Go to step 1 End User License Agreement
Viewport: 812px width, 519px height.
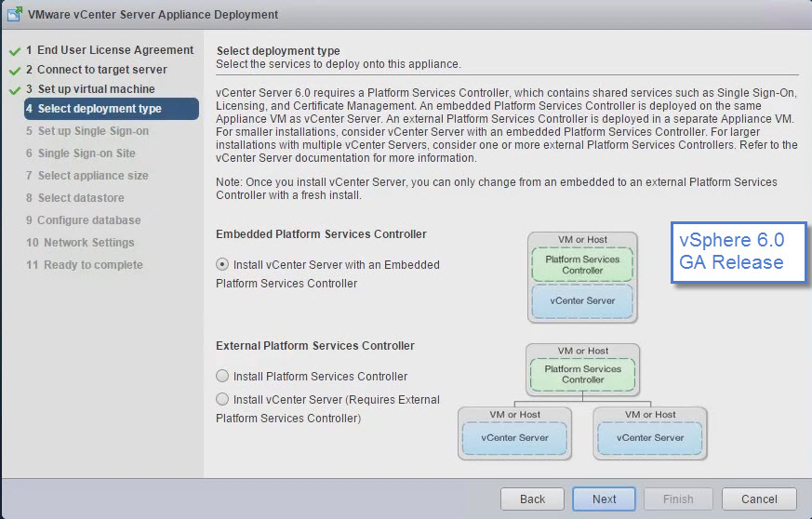tap(110, 50)
